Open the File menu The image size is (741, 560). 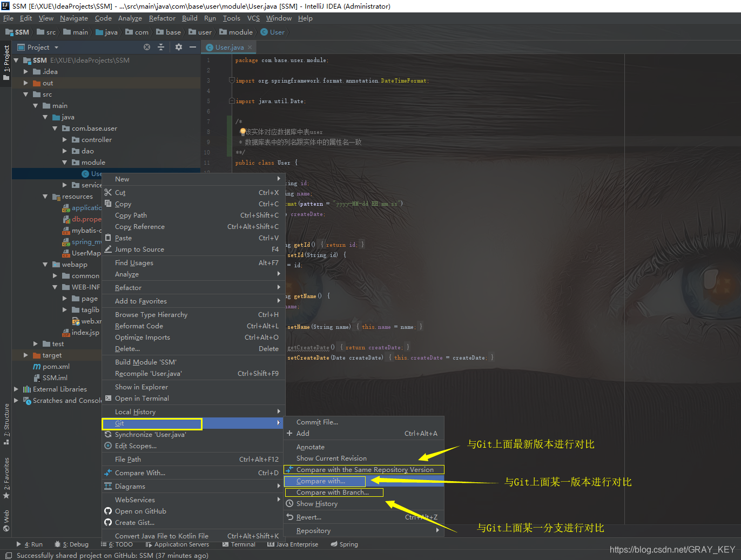8,18
